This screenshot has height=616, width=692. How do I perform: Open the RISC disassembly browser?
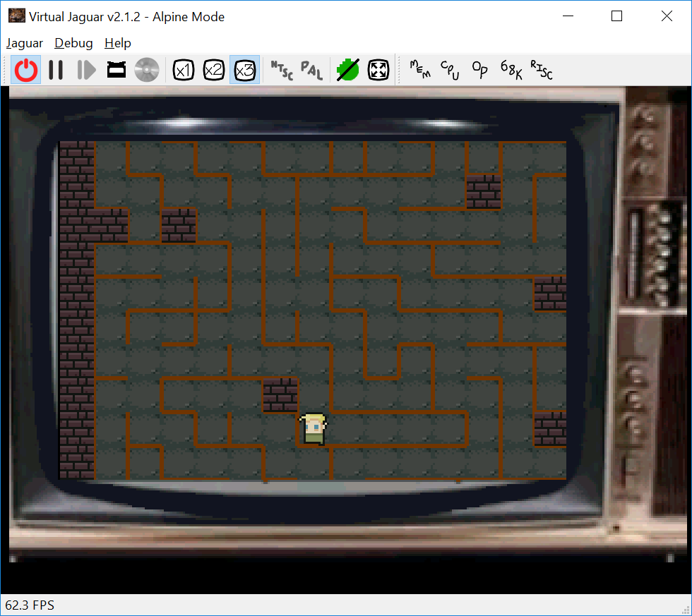(541, 70)
